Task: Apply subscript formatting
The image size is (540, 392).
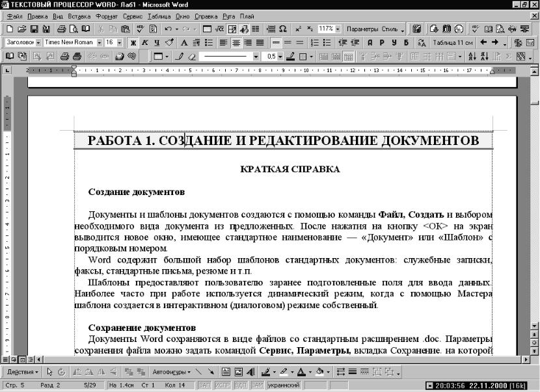Action: click(310, 29)
